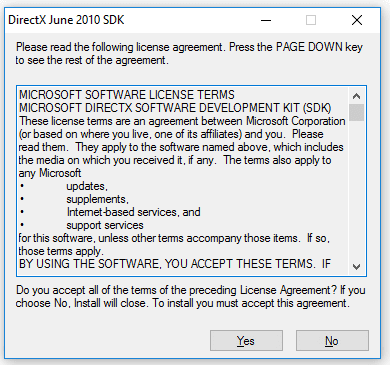Screen dimensions: 390x365
Task: Click the 'supplements,' bullet item
Action: pos(97,199)
